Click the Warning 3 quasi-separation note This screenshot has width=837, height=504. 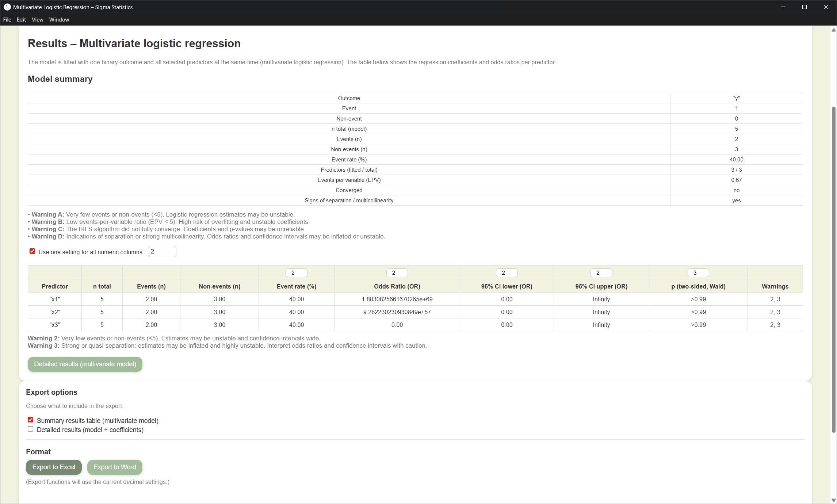click(227, 345)
